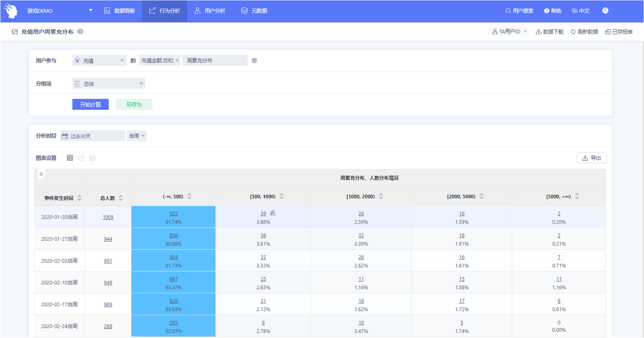
Task: Open 用户搜索 in the top bar
Action: (519, 11)
